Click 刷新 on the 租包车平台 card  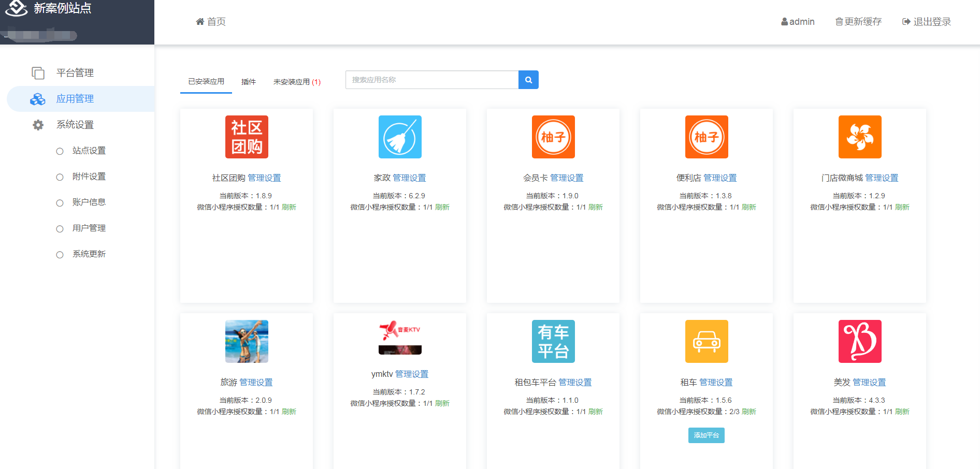tap(596, 412)
